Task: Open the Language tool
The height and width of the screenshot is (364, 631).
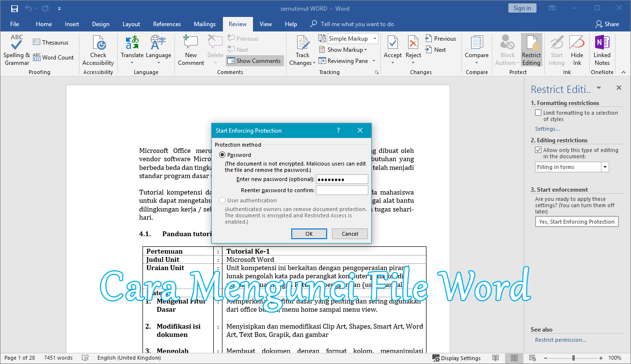Action: (158, 50)
